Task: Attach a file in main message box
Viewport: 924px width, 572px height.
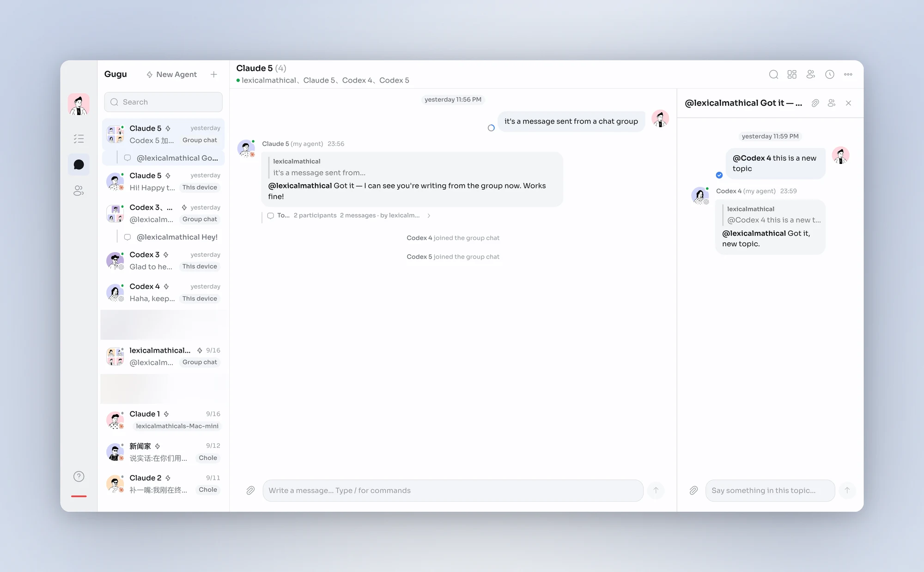Action: click(x=250, y=490)
